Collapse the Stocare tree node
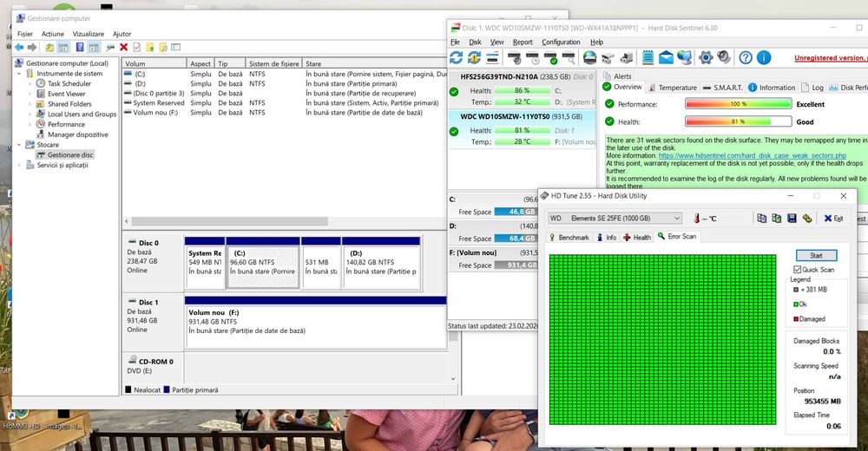 [x=19, y=145]
